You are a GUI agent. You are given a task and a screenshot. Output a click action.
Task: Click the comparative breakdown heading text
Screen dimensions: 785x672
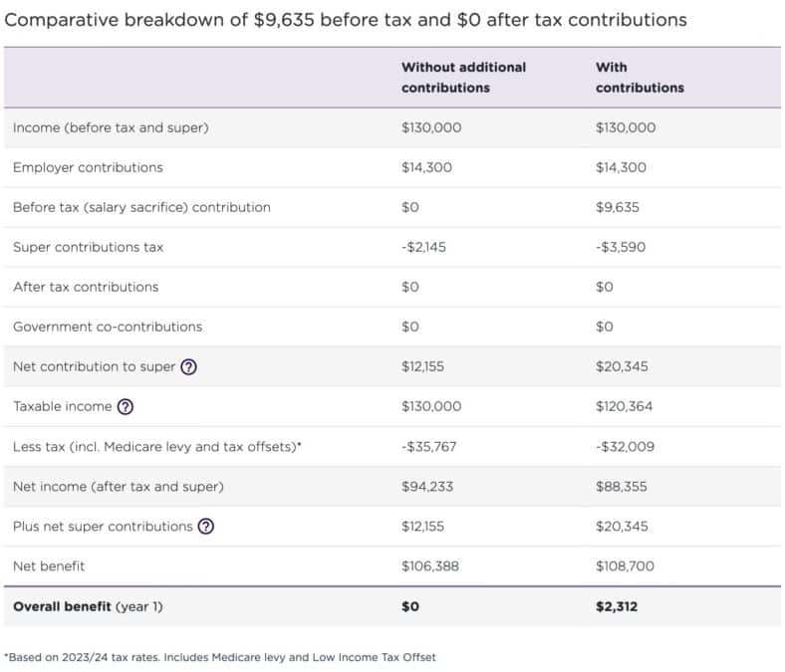coord(346,20)
